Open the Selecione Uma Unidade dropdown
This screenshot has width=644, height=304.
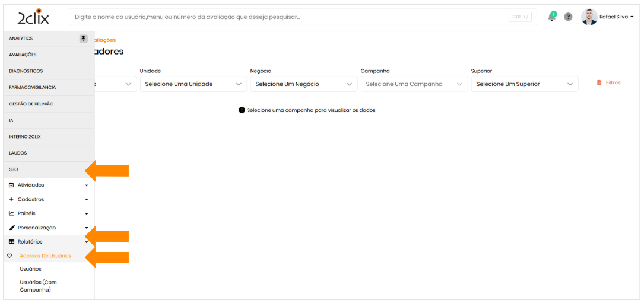193,84
